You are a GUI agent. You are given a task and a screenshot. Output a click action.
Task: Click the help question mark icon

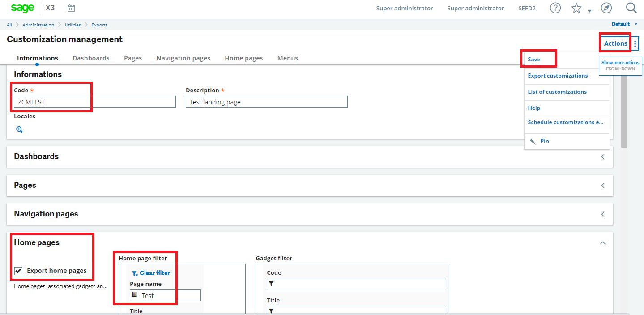tap(555, 8)
